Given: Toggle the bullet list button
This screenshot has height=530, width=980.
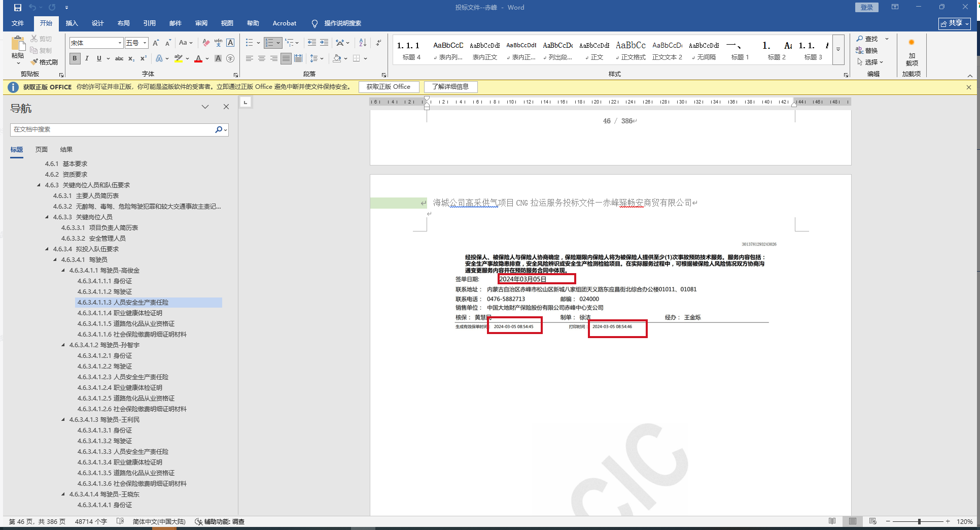Looking at the screenshot, I should pos(249,43).
